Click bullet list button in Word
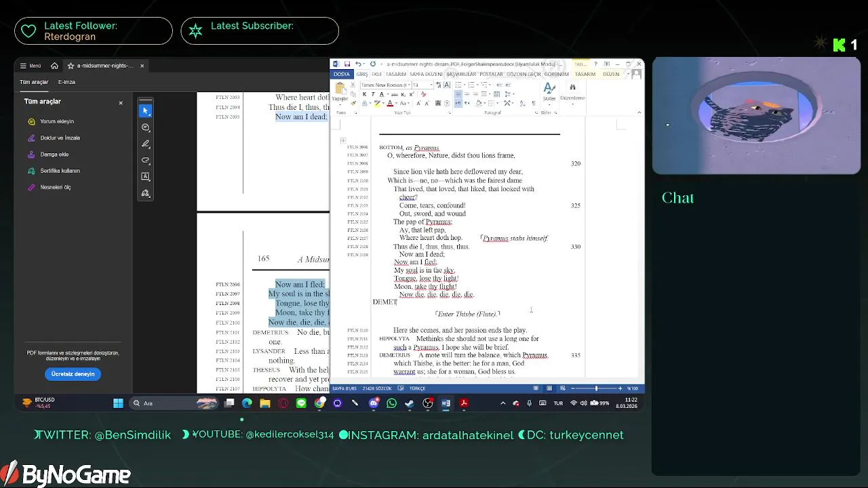Image resolution: width=868 pixels, height=488 pixels. [459, 85]
